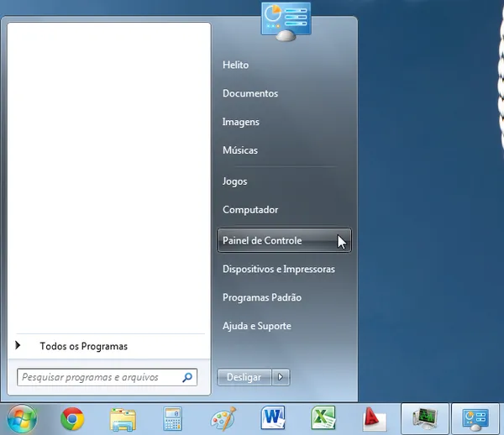Expand shutdown options arrow beside Desligar
Viewport: 504px width, 435px height.
(281, 377)
